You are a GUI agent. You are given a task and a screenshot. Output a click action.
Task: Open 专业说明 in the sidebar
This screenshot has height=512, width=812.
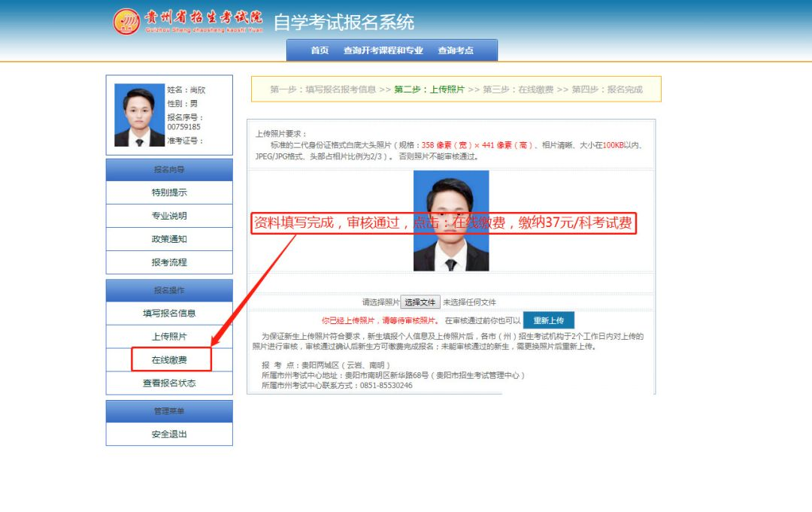(168, 215)
